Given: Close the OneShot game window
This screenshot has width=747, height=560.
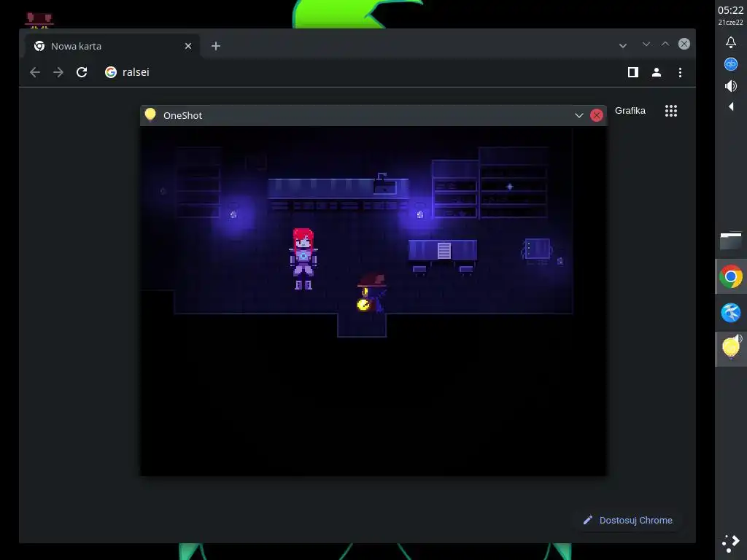Looking at the screenshot, I should coord(597,115).
